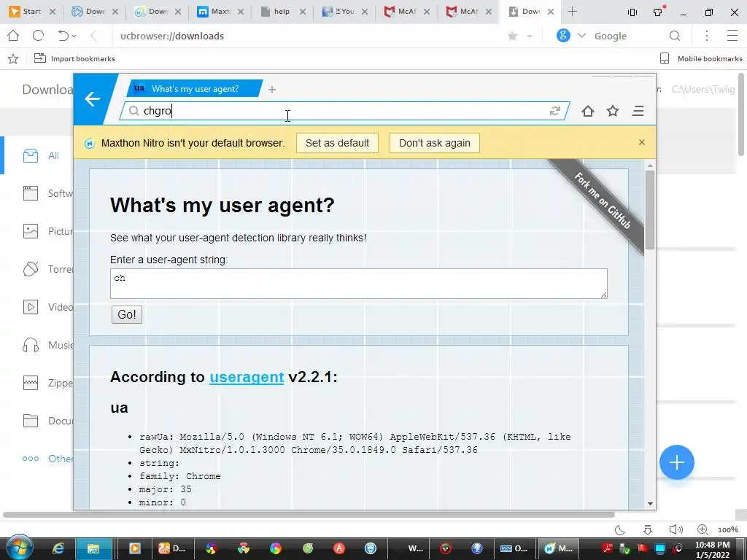This screenshot has width=747, height=560.
Task: Open the Maxthon Nitro menu icon
Action: [638, 111]
